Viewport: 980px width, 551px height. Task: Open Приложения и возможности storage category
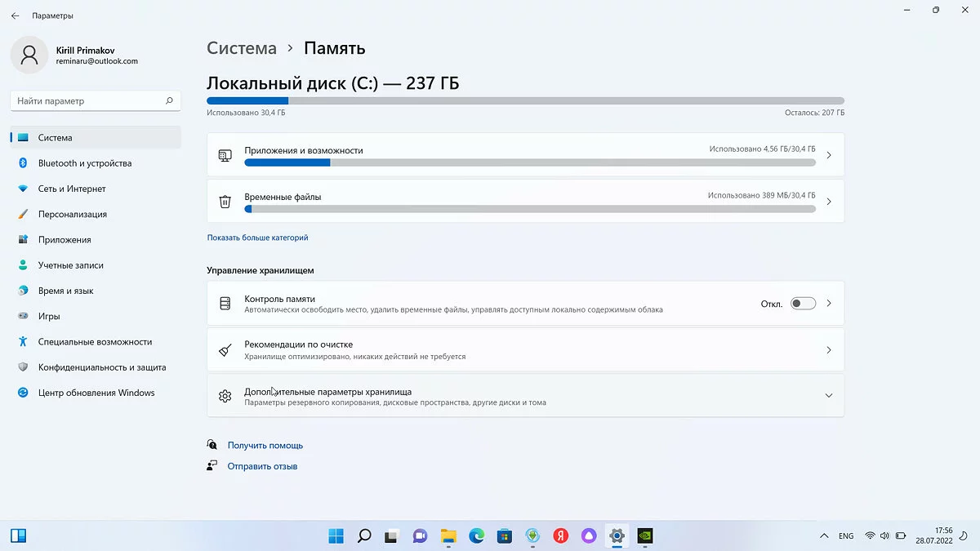coord(525,155)
